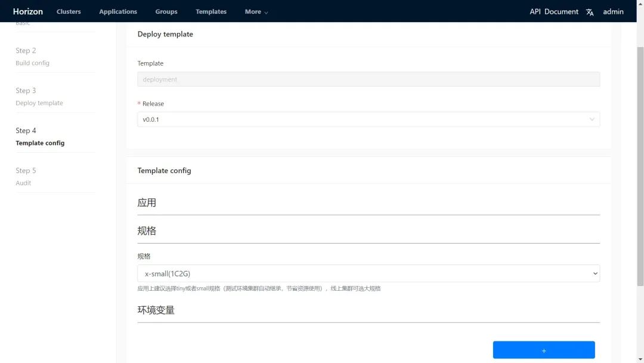The width and height of the screenshot is (644, 363).
Task: Go to Clusters in navigation bar
Action: tap(69, 11)
